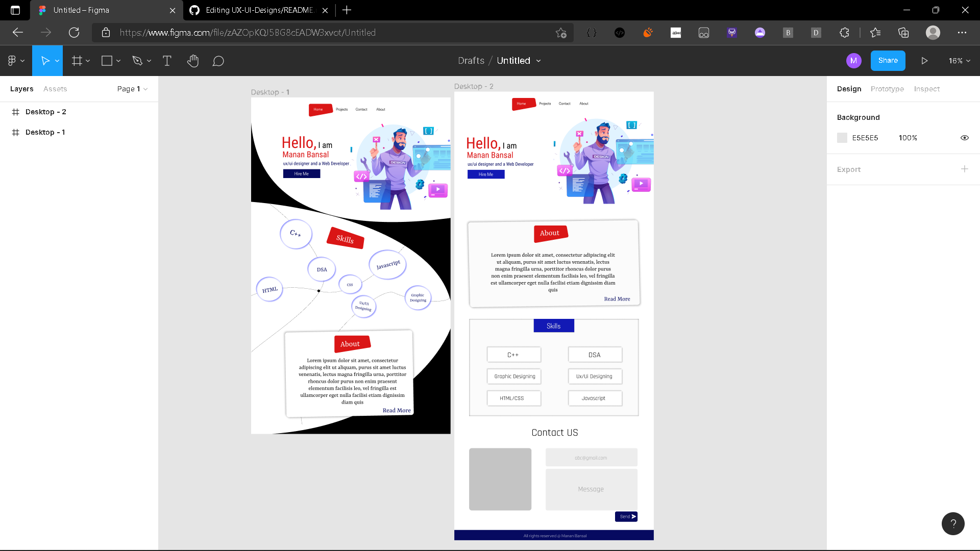The image size is (980, 551).
Task: Select the Frame tool
Action: [x=77, y=60]
